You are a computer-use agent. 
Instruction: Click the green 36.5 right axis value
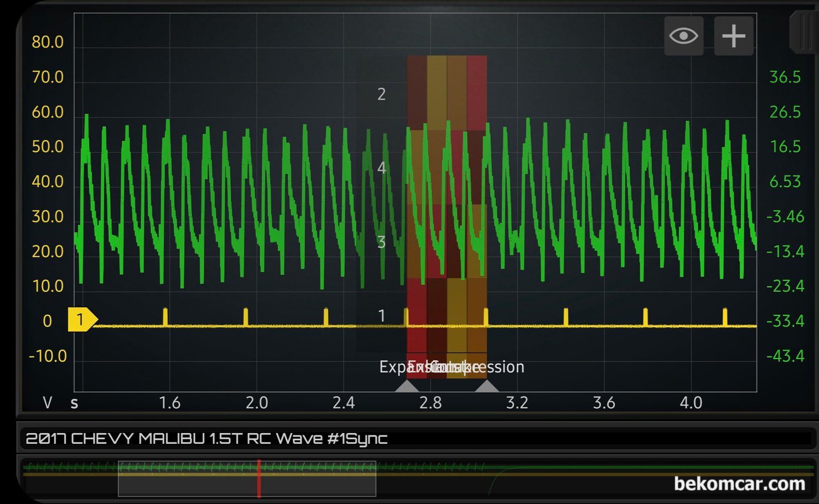click(785, 77)
